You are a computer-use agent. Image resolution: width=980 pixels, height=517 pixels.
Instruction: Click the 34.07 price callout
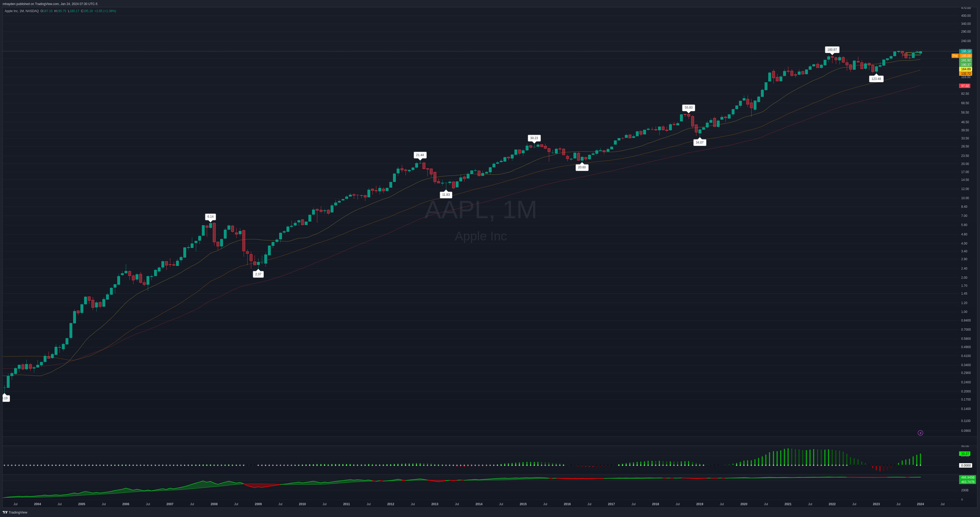point(699,142)
